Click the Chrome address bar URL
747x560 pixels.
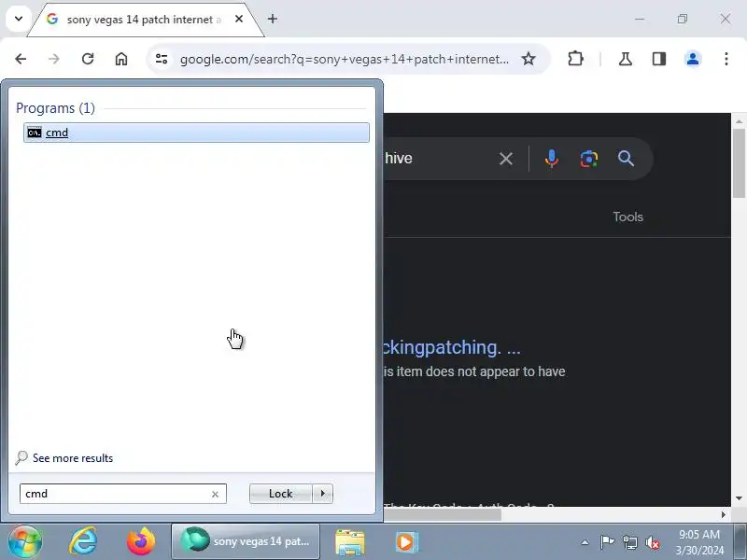[x=344, y=59]
